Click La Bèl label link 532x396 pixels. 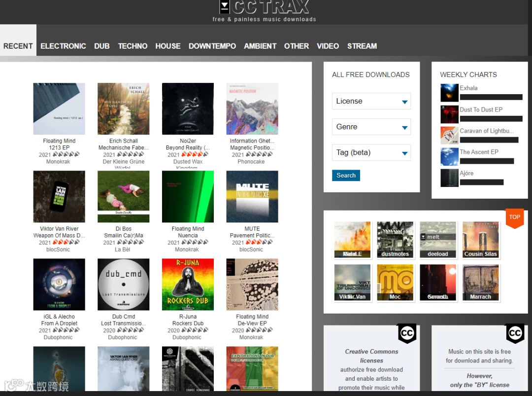[123, 249]
